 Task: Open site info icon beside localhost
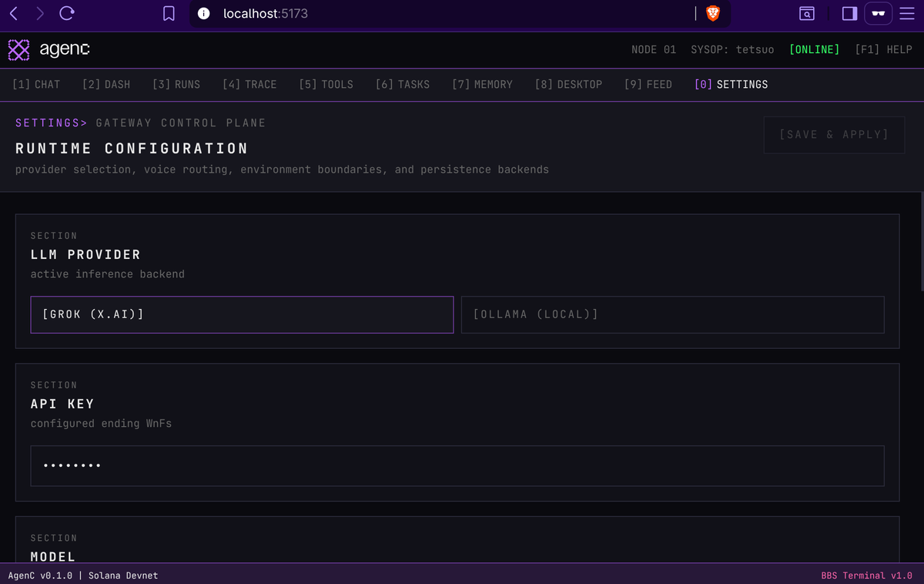click(203, 14)
